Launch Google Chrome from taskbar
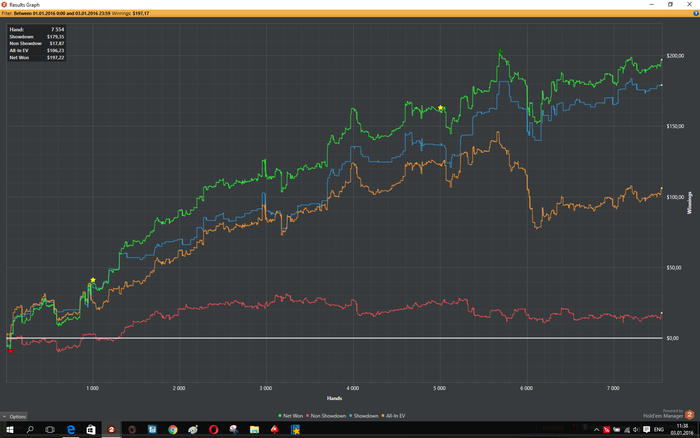 coord(173,429)
